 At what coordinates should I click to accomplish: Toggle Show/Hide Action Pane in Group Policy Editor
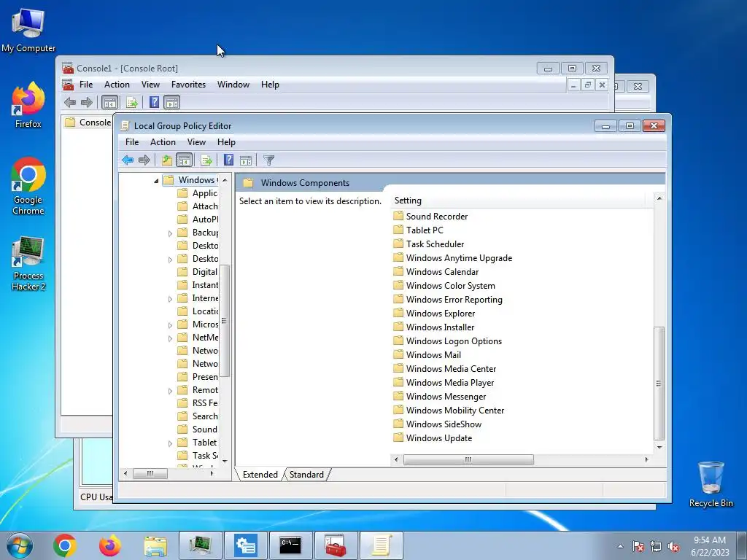246,160
